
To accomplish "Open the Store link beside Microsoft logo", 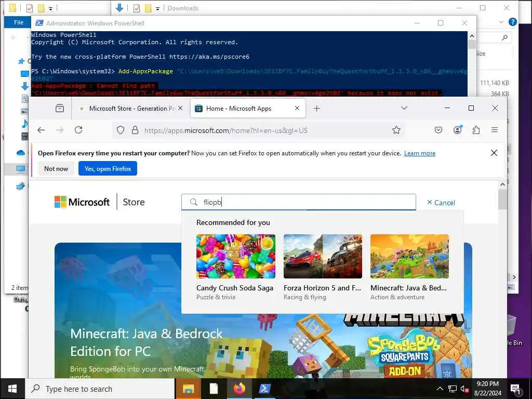I will coord(134,202).
